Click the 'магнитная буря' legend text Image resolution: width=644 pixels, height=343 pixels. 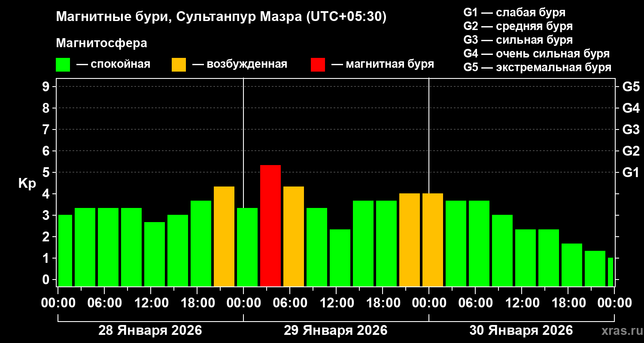390,65
